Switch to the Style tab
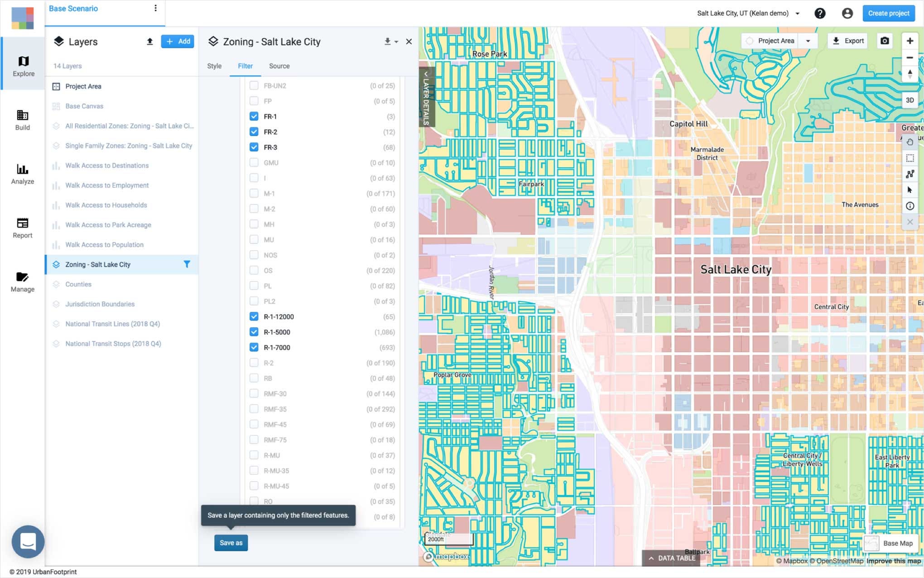 [214, 66]
